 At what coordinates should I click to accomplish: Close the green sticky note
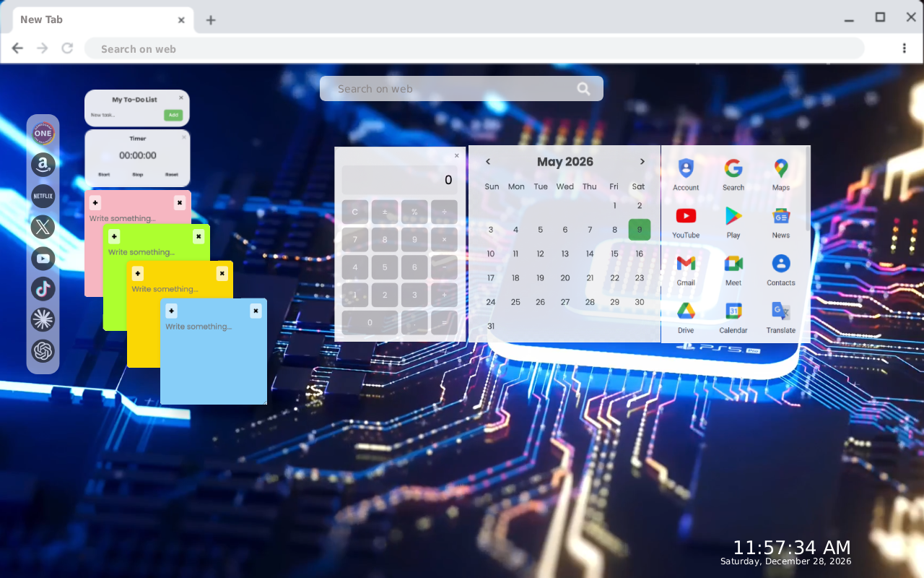point(199,237)
